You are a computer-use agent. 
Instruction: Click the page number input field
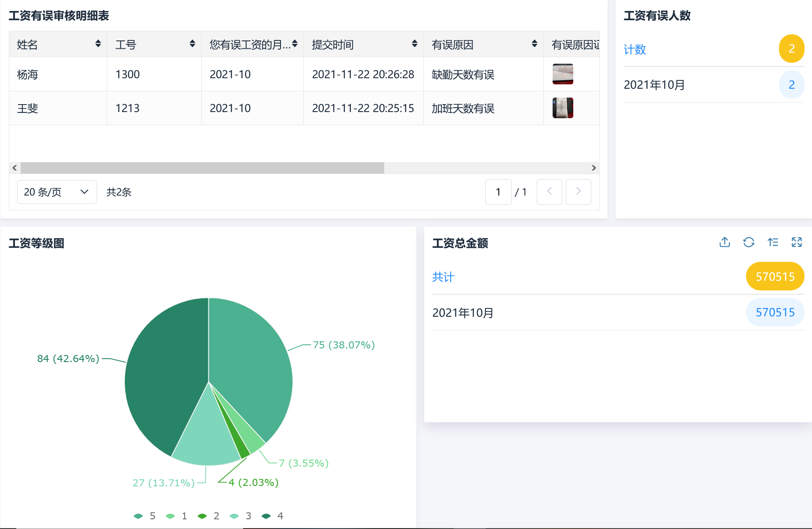coord(498,192)
